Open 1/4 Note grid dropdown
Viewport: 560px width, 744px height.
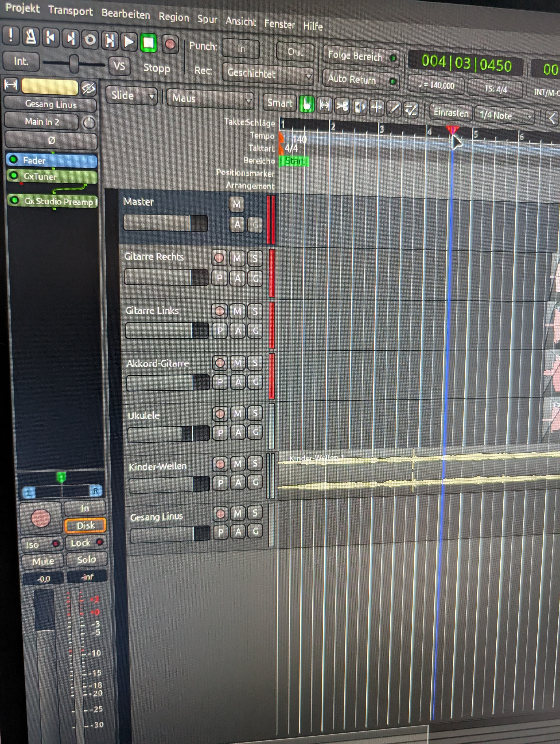504,116
